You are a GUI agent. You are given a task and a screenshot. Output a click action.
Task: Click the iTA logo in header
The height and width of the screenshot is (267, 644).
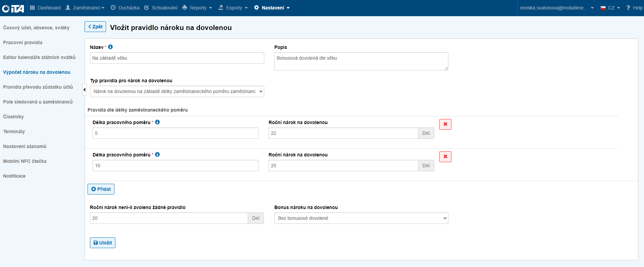pos(13,8)
